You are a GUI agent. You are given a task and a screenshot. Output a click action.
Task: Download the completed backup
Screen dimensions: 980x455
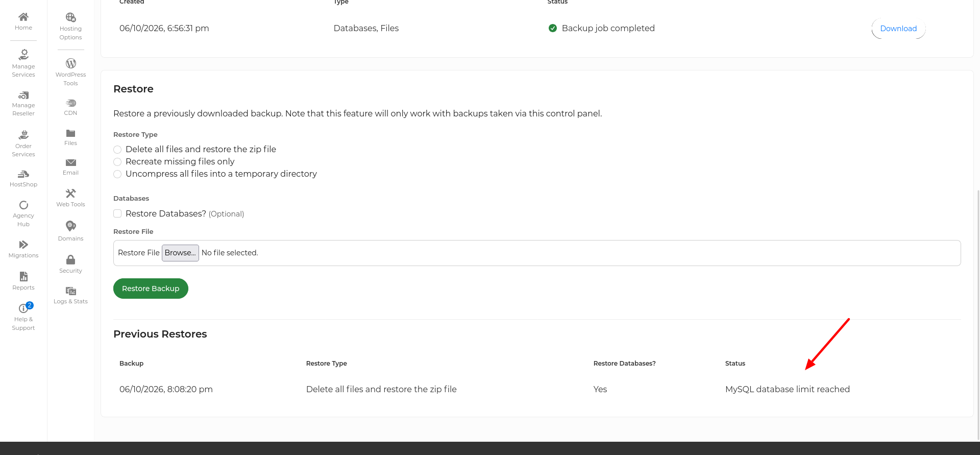898,29
